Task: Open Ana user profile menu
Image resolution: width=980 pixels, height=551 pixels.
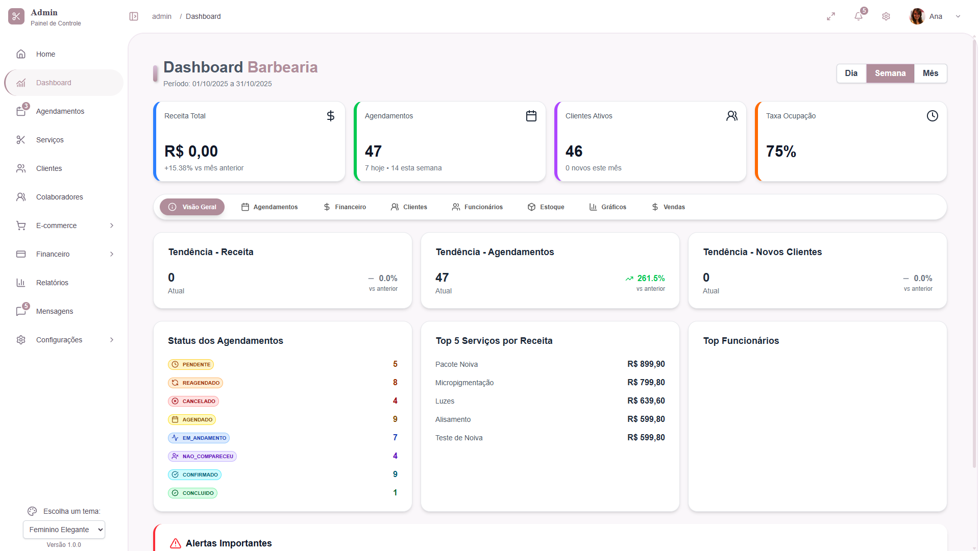Action: point(935,16)
